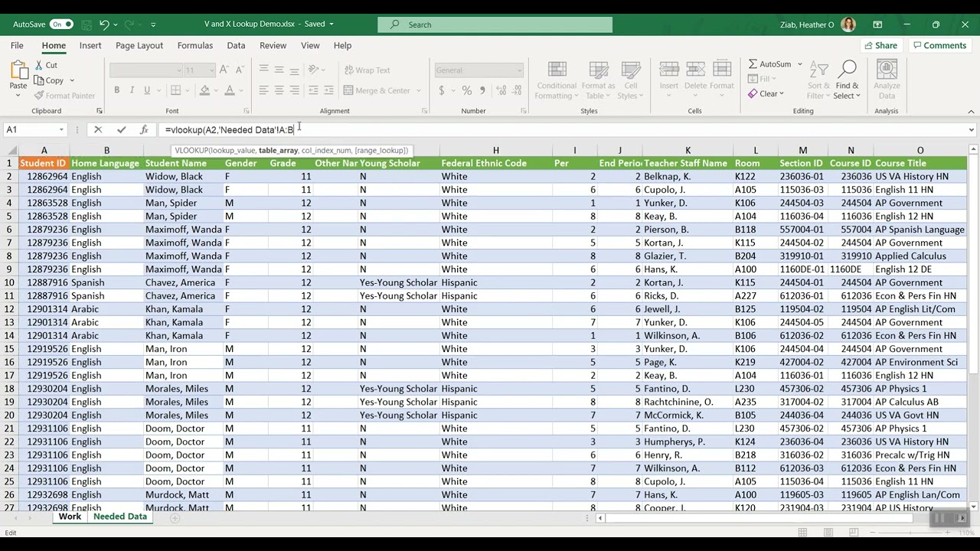Click the Font Color letter A

[x=229, y=90]
